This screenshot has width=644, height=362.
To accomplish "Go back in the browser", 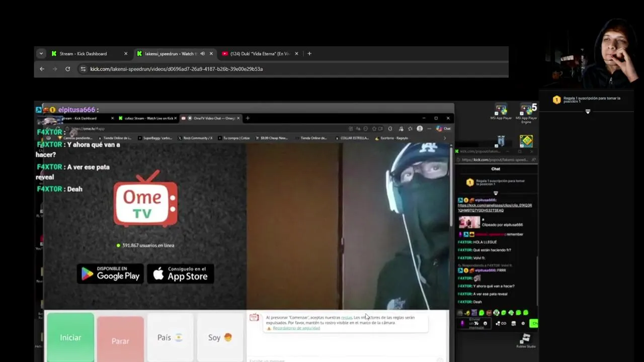I will 42,69.
